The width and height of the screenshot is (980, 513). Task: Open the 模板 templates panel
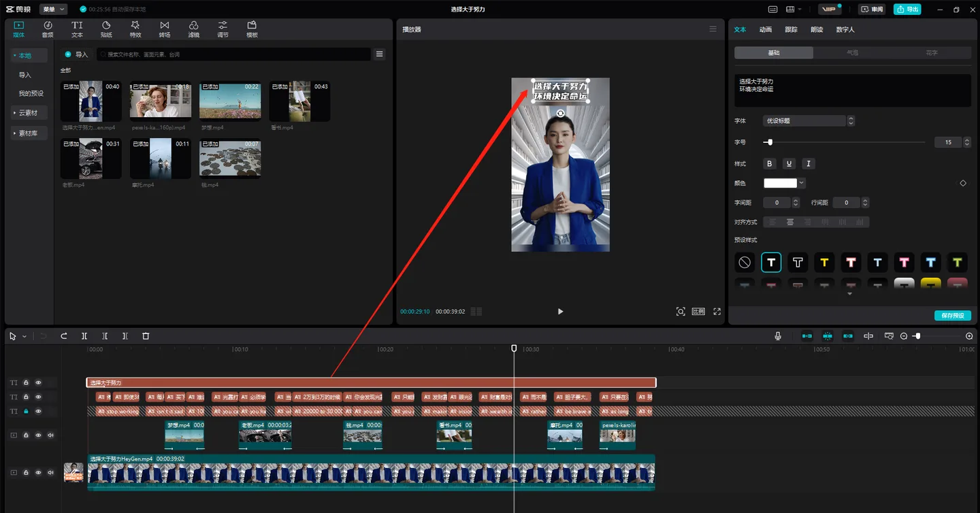click(x=252, y=29)
